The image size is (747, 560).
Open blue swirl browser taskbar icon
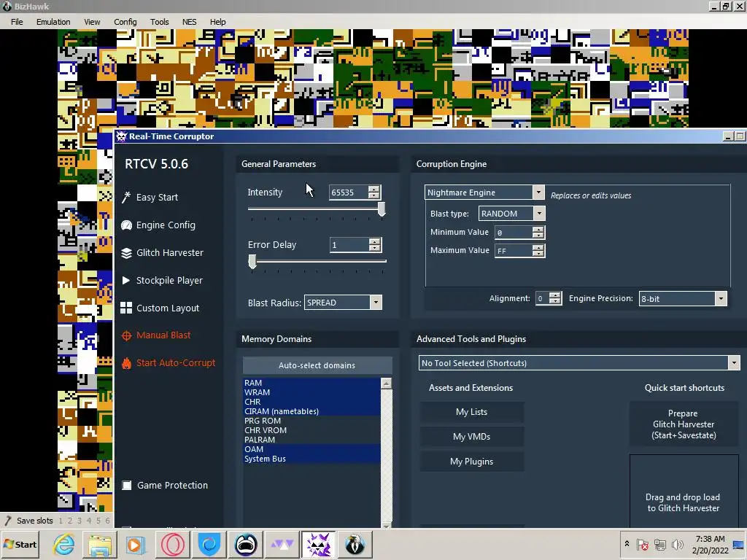point(209,544)
